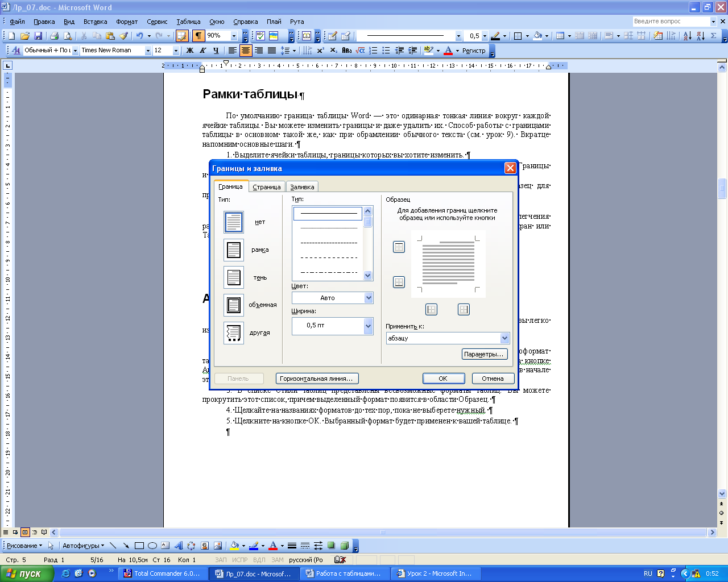Viewport: 728px width, 582px height.
Task: Switch to the Страница tab
Action: pyautogui.click(x=267, y=187)
